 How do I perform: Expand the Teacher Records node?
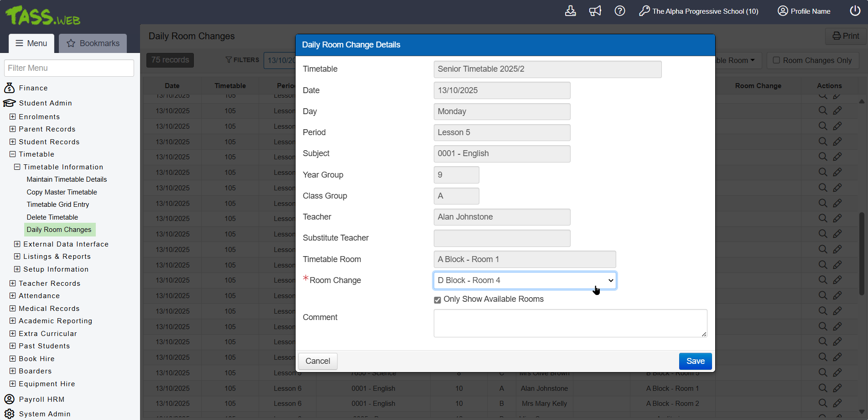13,283
